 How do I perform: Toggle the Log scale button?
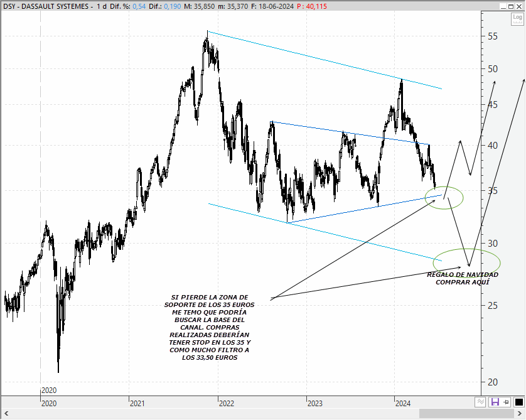click(x=517, y=19)
